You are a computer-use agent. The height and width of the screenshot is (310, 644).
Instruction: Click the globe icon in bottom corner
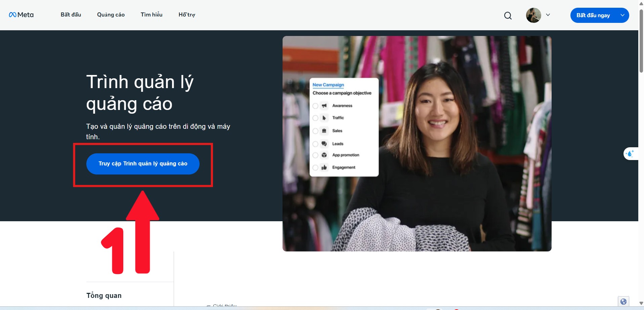[x=624, y=302]
